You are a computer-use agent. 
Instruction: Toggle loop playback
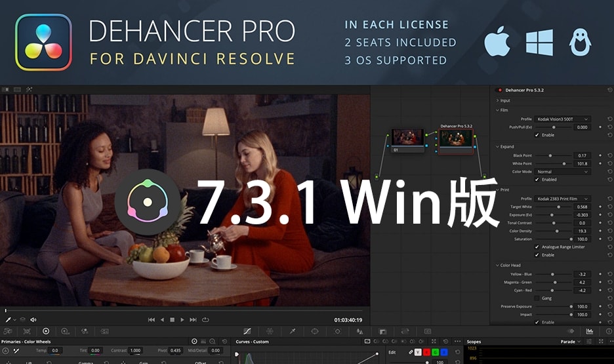pyautogui.click(x=205, y=320)
